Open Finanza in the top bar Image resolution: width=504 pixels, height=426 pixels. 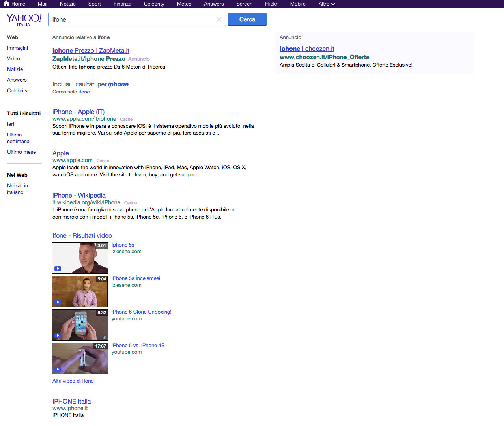coord(122,4)
